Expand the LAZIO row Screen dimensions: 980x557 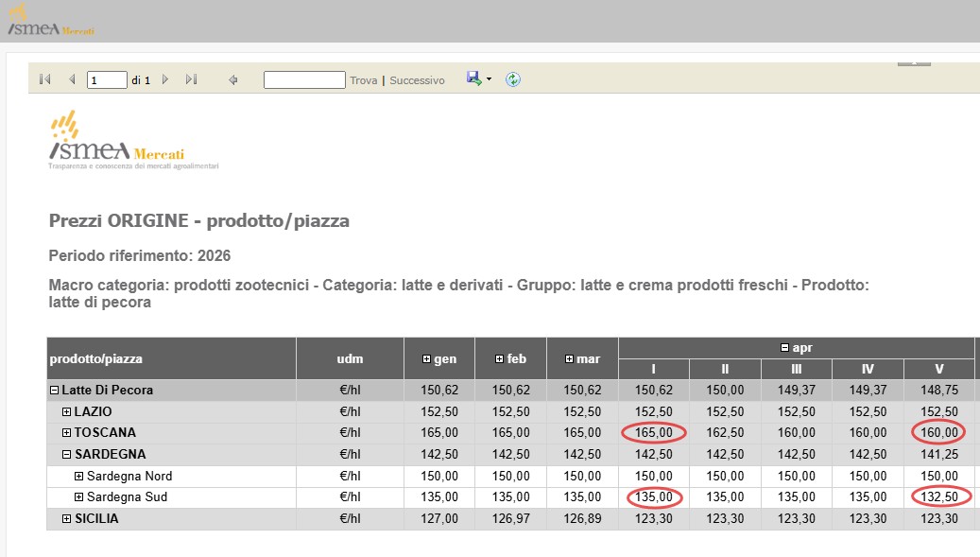(x=66, y=412)
